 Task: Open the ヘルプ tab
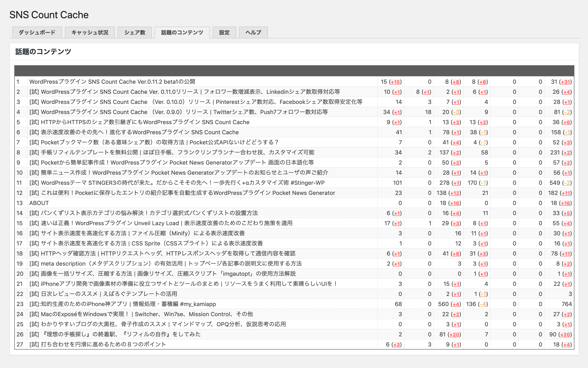coord(253,32)
